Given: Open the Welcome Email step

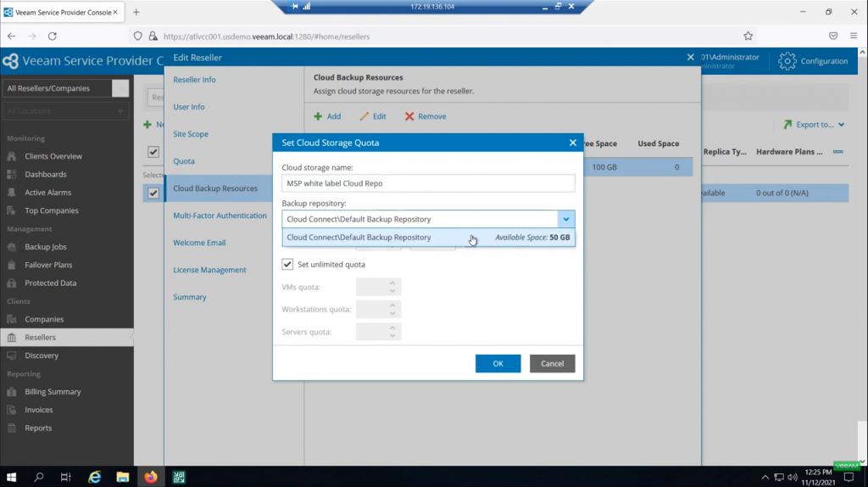Looking at the screenshot, I should pos(199,243).
